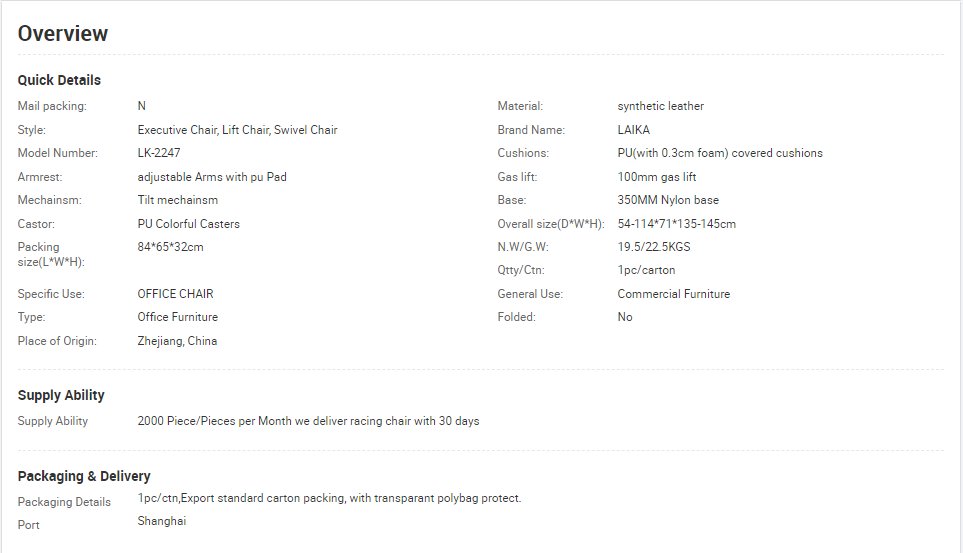Click the PU Colorful Casters value
Image resolution: width=963 pixels, height=553 pixels.
click(188, 224)
